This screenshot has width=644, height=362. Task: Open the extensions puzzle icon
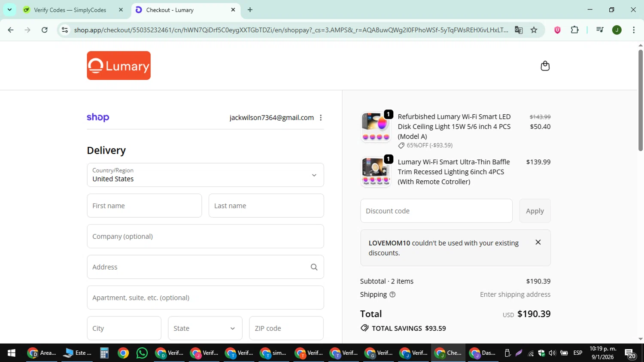[x=574, y=30]
